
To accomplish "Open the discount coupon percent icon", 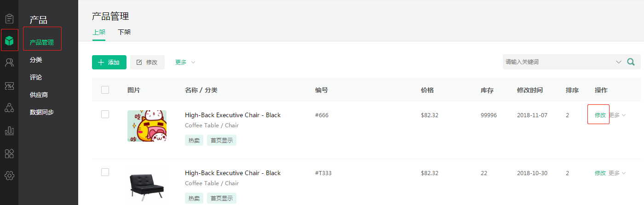I will click(x=9, y=86).
